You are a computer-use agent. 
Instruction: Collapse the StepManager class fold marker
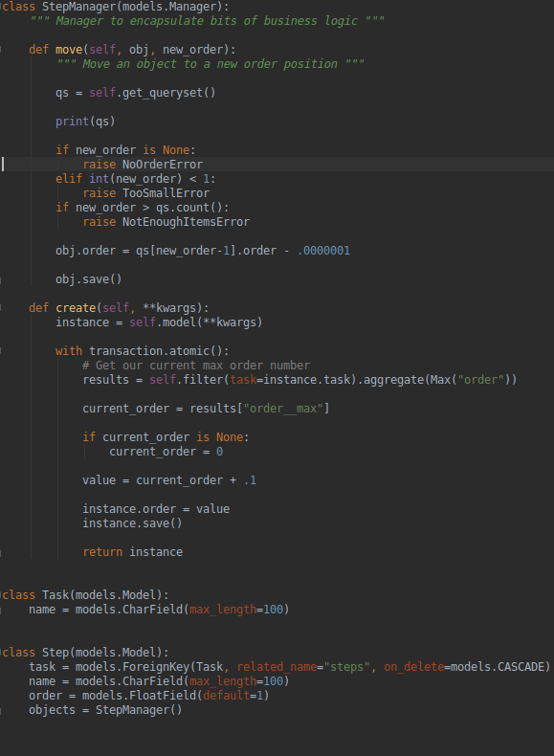(x=1, y=7)
